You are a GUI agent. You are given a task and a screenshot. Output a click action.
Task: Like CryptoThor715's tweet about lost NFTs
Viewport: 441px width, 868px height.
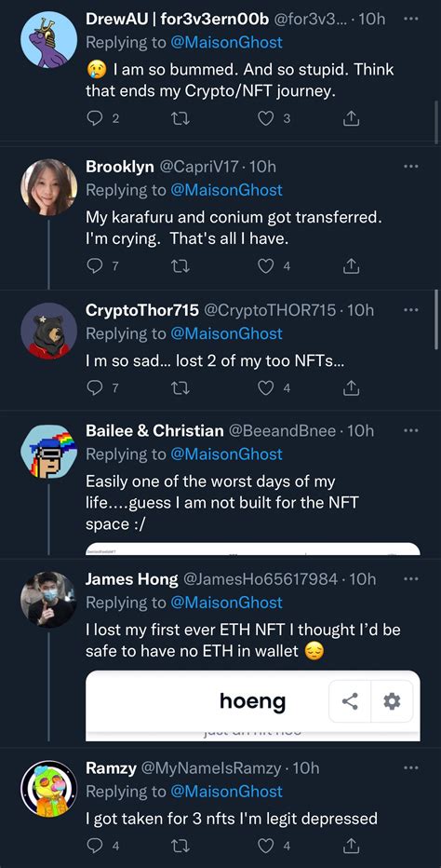[x=266, y=388]
